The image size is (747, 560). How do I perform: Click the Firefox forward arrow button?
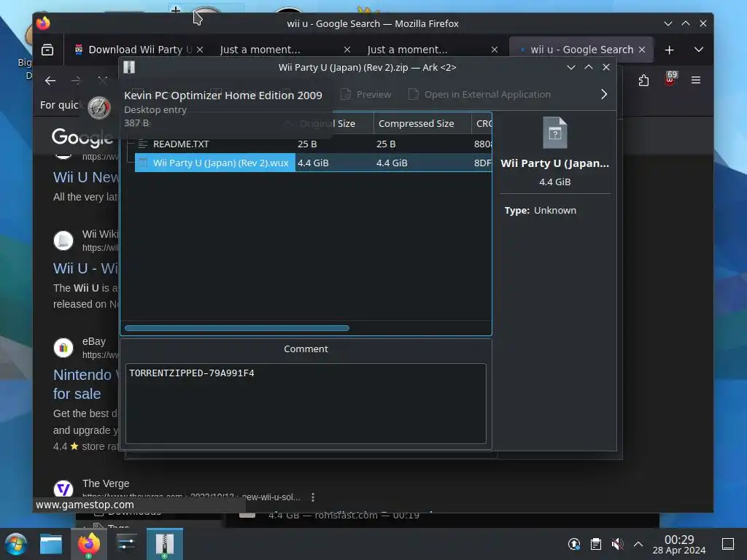[x=76, y=80]
